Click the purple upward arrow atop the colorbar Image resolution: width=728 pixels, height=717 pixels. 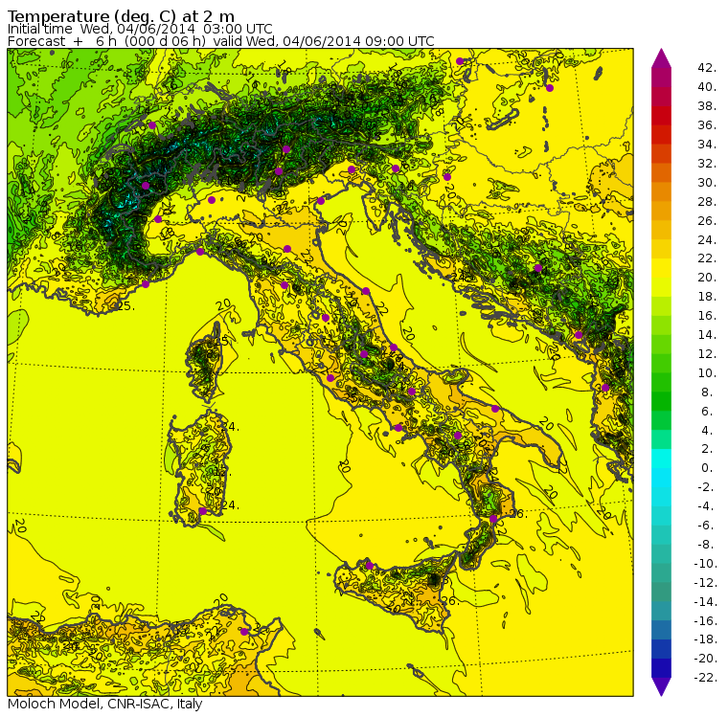click(661, 58)
